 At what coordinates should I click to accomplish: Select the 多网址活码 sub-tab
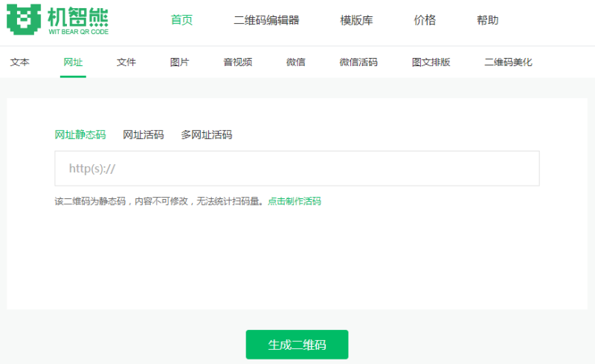click(x=207, y=134)
